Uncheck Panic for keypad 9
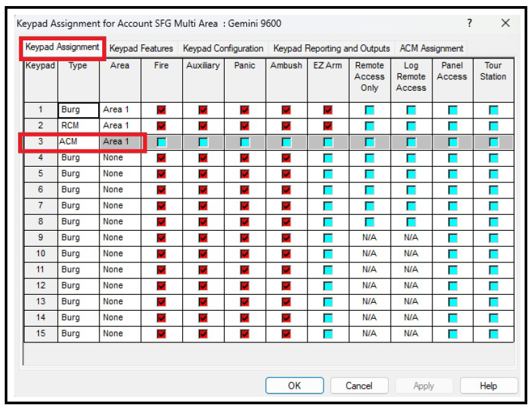 (x=245, y=238)
